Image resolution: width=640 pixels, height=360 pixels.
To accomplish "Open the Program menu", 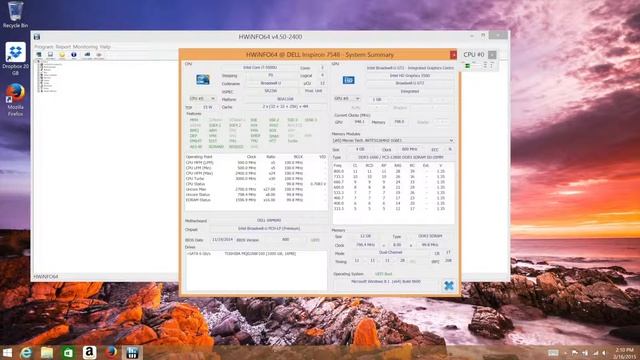I will coord(44,47).
